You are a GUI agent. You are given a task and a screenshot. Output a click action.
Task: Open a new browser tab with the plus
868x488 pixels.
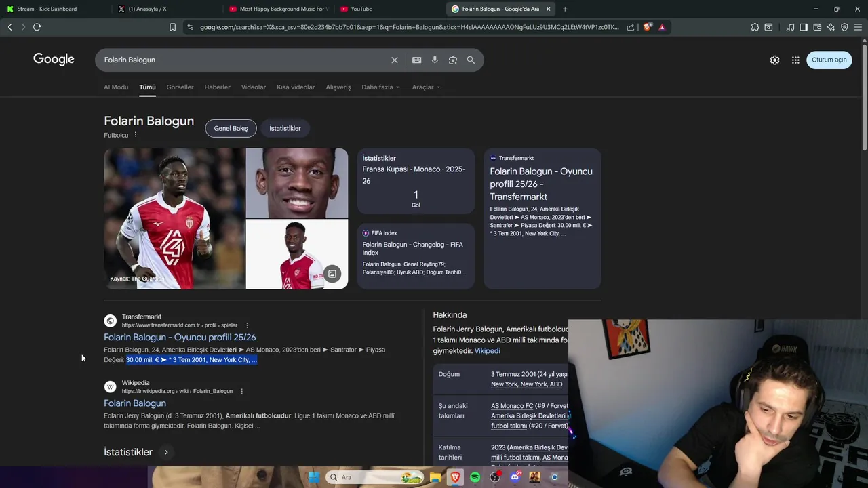click(565, 9)
